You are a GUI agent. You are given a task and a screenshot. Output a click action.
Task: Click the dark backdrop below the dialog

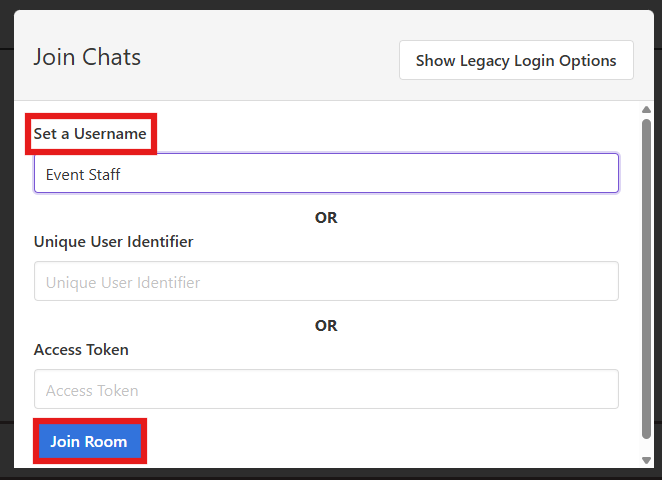(330, 475)
